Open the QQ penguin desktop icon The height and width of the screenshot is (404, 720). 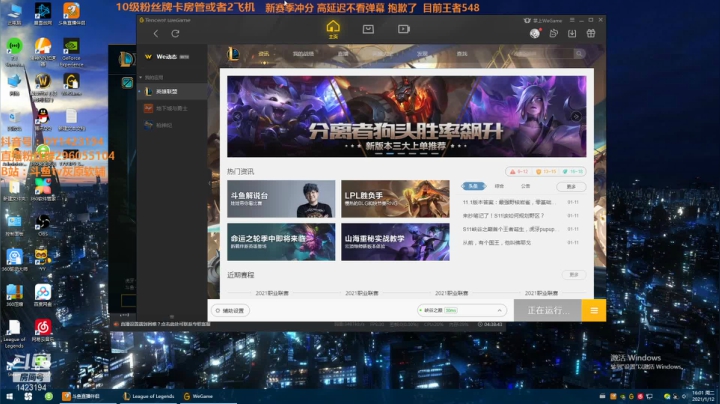(x=43, y=119)
